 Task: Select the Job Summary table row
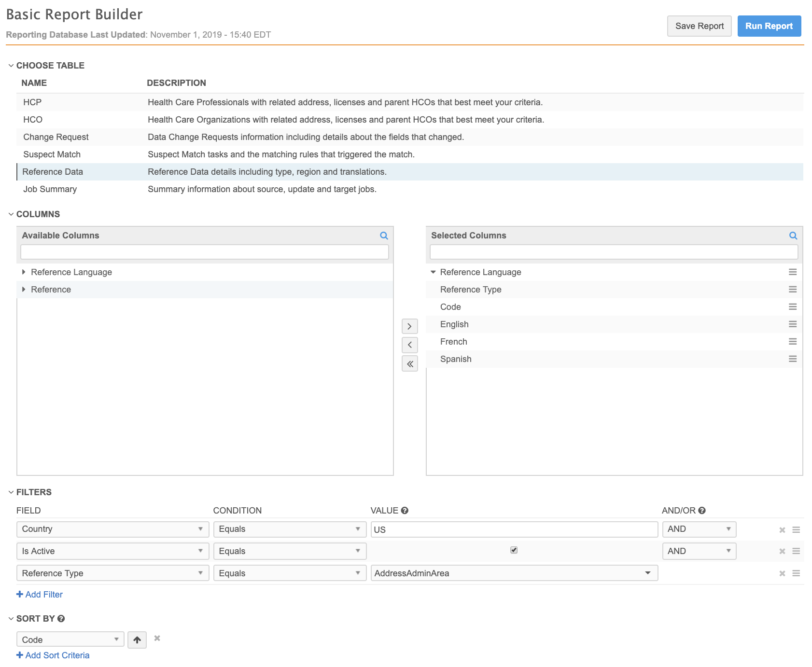tap(50, 189)
